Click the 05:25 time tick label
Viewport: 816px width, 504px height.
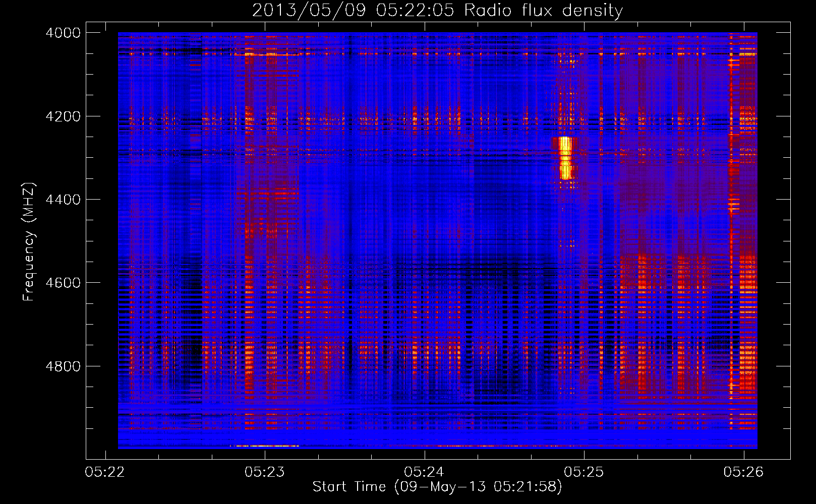click(584, 472)
